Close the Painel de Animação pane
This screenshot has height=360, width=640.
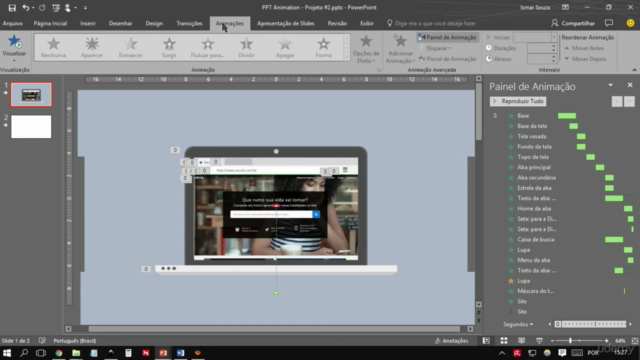pyautogui.click(x=630, y=85)
